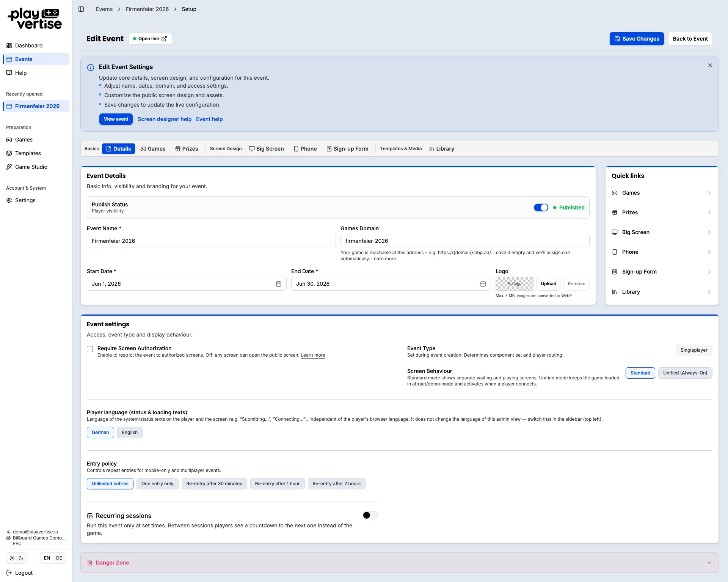Screen dimensions: 728x582
Task: Open Settings in Account & System
Action: pos(36,200)
